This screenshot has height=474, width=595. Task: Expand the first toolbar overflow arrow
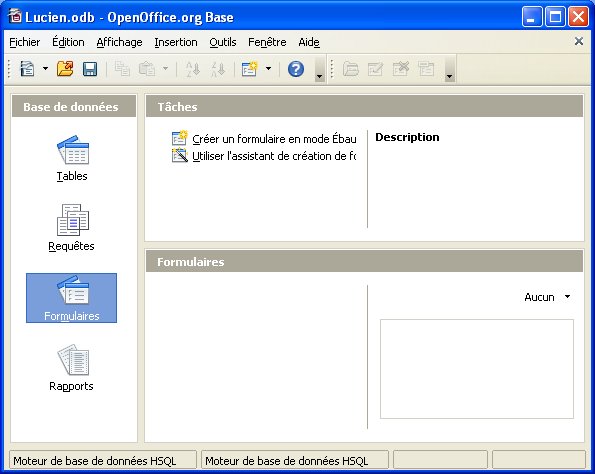(x=320, y=70)
